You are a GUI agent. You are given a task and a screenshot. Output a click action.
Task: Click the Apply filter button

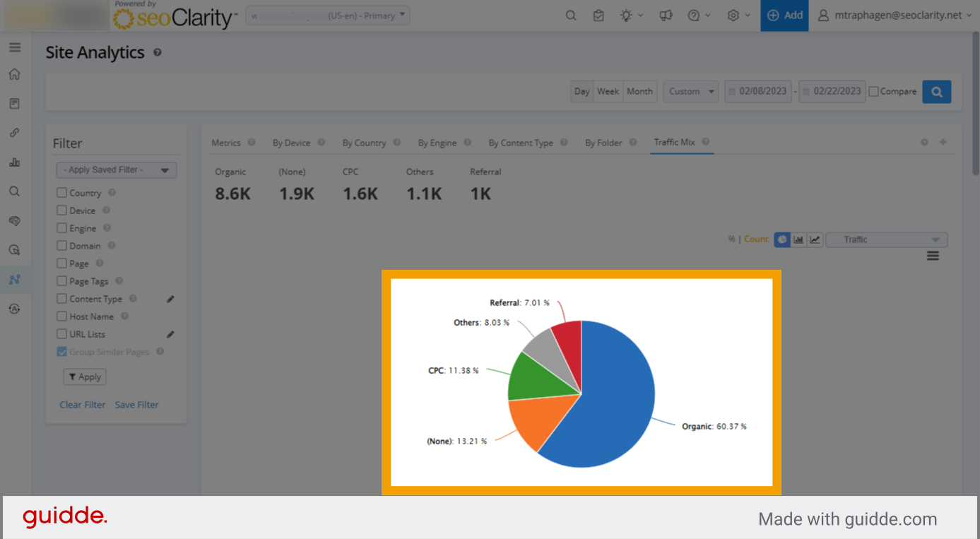pyautogui.click(x=84, y=377)
